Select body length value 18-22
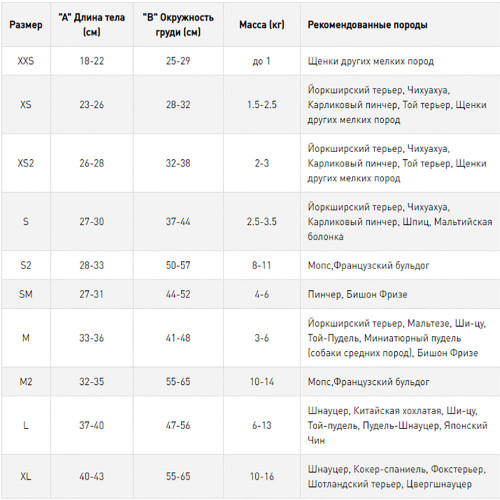This screenshot has height=500, width=500. point(92,61)
